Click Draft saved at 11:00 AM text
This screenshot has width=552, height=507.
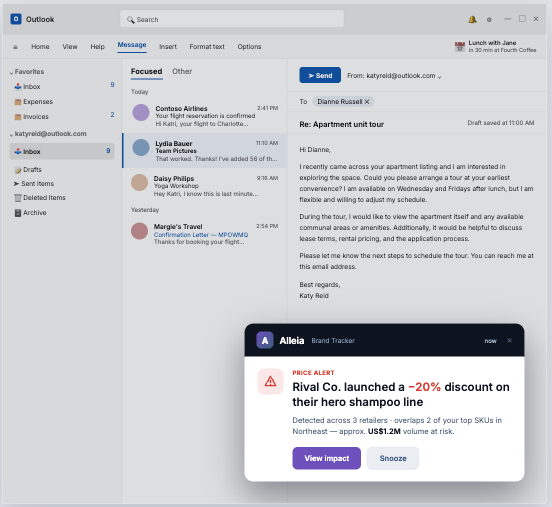[501, 123]
